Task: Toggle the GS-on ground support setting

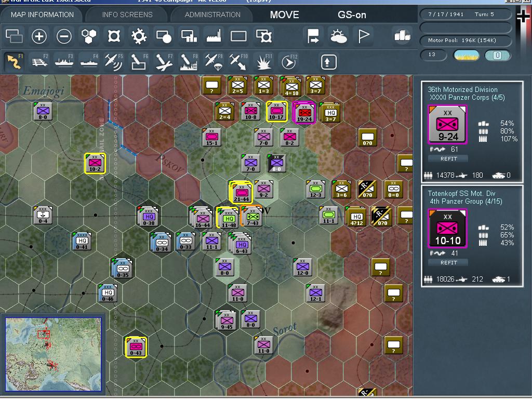Action: click(352, 15)
